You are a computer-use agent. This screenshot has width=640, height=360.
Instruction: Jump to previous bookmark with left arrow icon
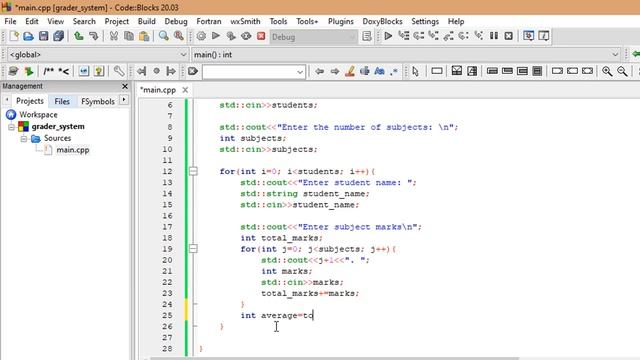(x=141, y=71)
